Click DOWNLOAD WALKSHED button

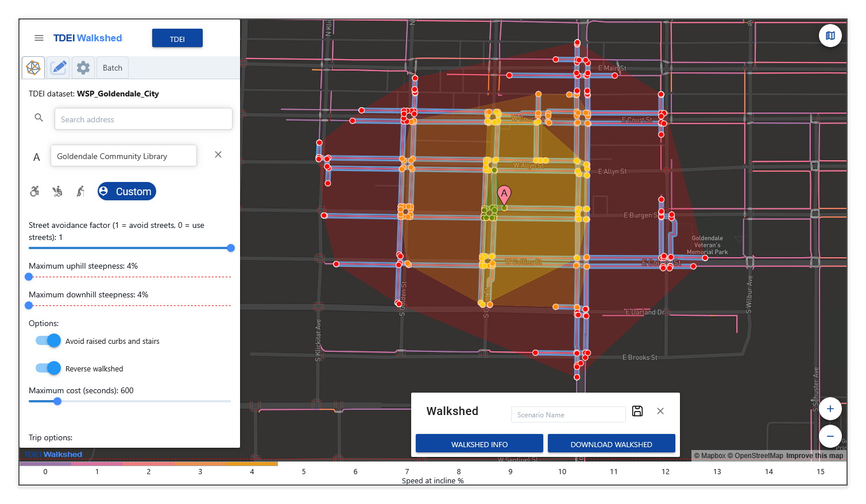tap(611, 444)
